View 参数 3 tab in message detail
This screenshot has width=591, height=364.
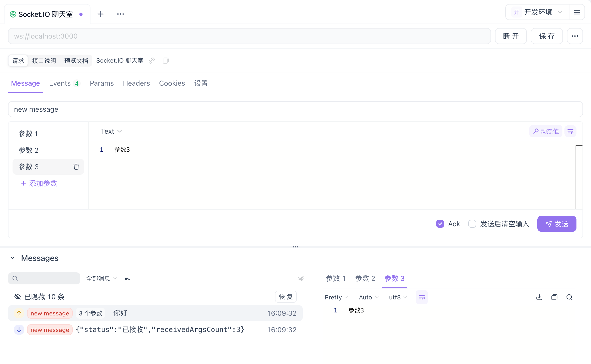(x=395, y=278)
